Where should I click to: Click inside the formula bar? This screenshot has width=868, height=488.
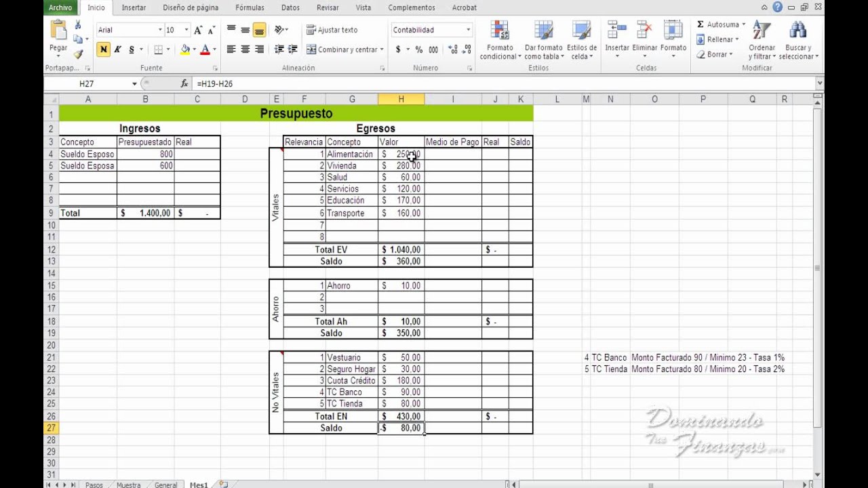click(505, 83)
